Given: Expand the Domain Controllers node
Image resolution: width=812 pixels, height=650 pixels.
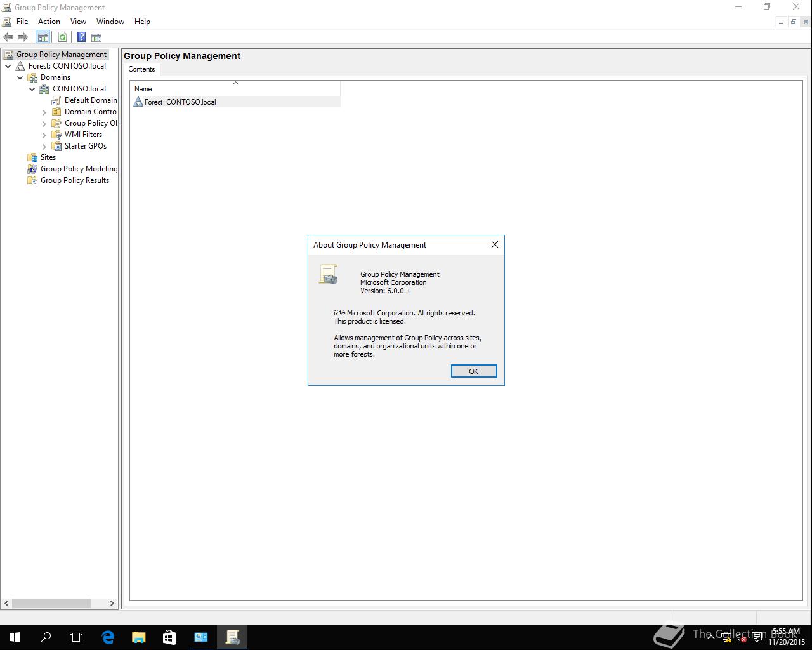Looking at the screenshot, I should [x=44, y=112].
